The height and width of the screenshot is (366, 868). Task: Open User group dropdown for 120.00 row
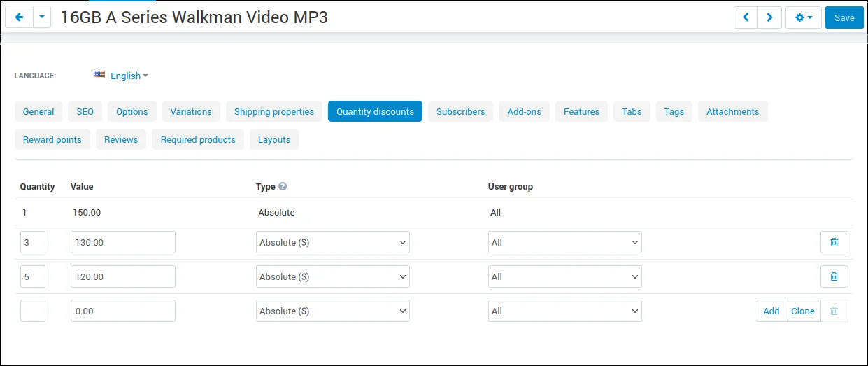click(565, 276)
